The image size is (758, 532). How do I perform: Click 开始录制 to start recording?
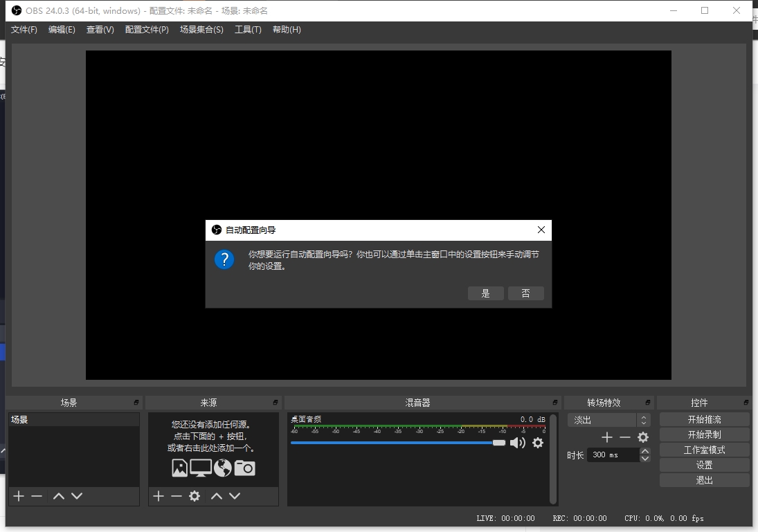pyautogui.click(x=704, y=434)
